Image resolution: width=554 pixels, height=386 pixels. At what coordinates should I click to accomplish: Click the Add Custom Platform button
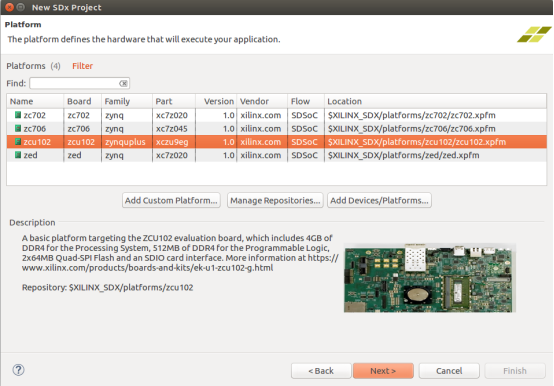pos(171,200)
